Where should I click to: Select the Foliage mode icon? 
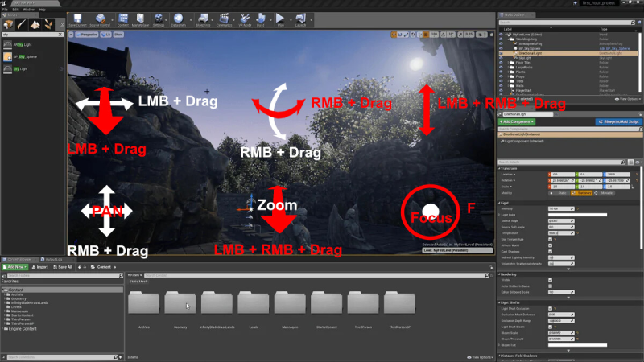click(x=48, y=25)
